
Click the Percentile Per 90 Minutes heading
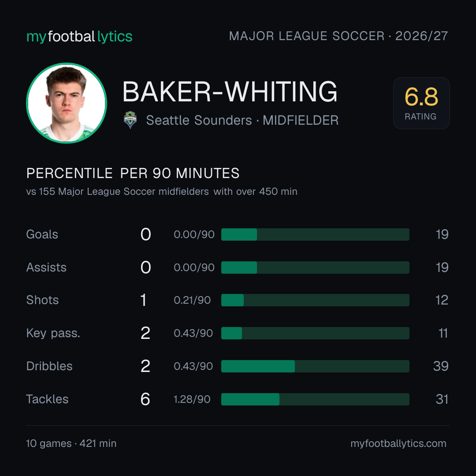pos(133,173)
